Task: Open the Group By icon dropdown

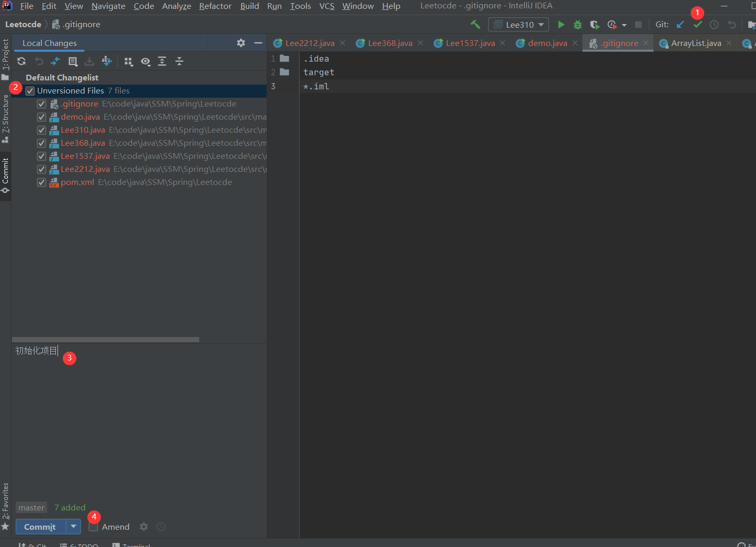Action: 129,62
